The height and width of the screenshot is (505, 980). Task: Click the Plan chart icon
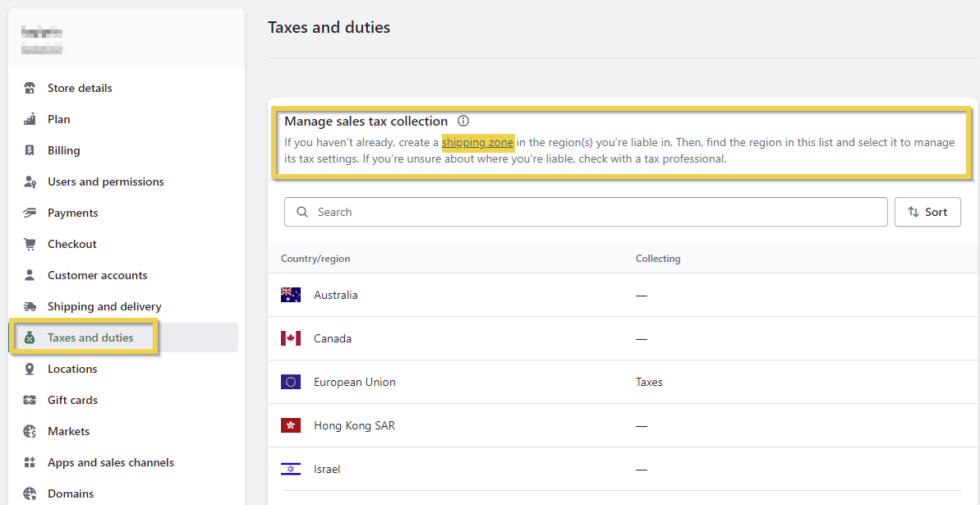30,119
